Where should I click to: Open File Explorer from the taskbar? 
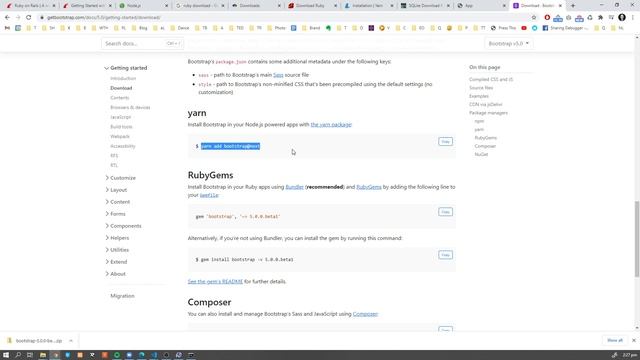click(43, 355)
